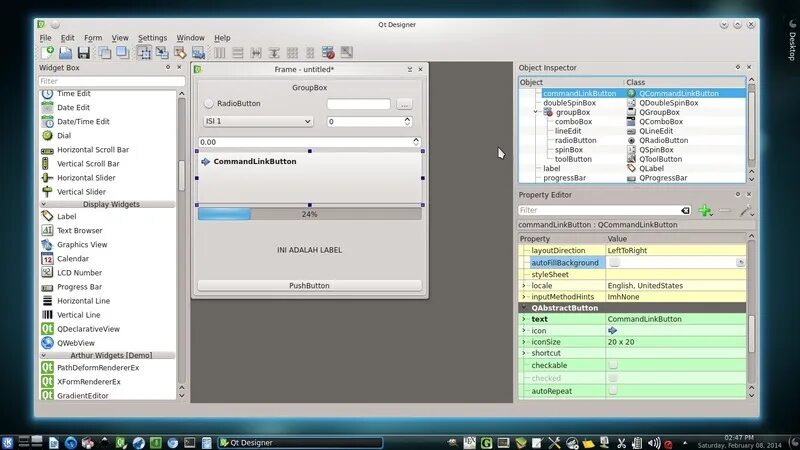Collapse the Display Widgets category
800x450 pixels.
pos(44,204)
